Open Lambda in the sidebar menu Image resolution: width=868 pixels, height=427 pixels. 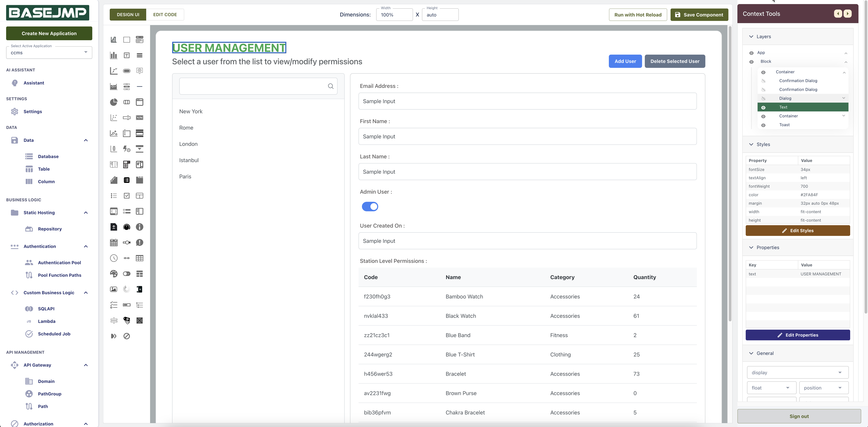[x=46, y=321]
